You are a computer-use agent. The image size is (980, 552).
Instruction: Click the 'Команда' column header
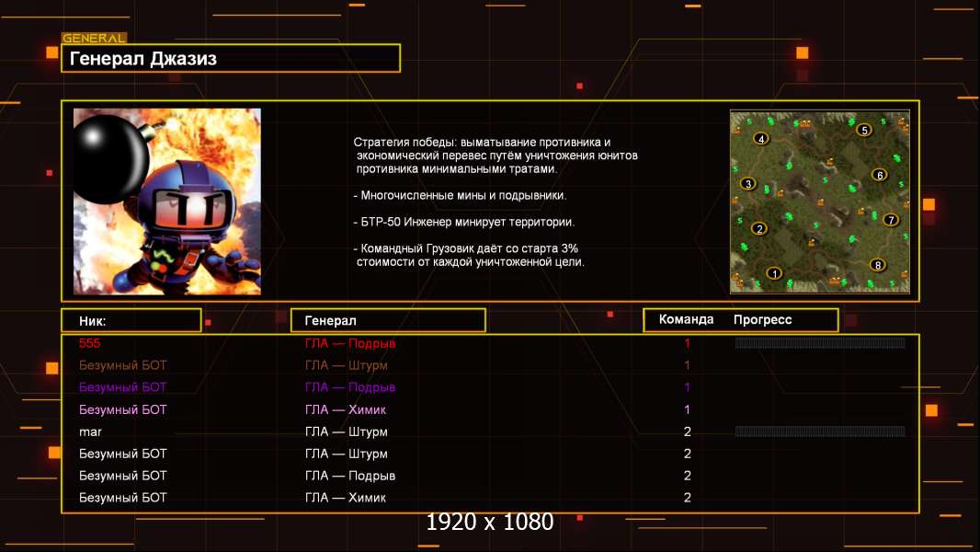point(686,319)
